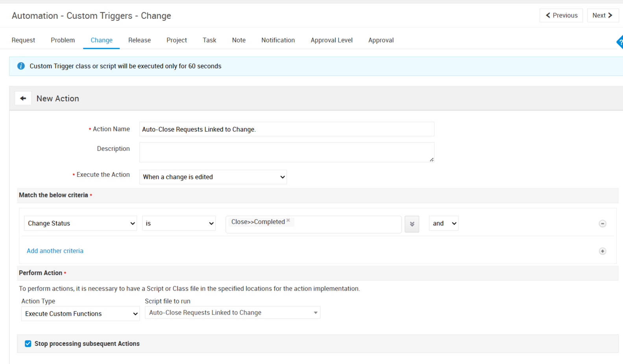This screenshot has height=364, width=623.
Task: Open Script file to run dropdown
Action: click(x=232, y=313)
